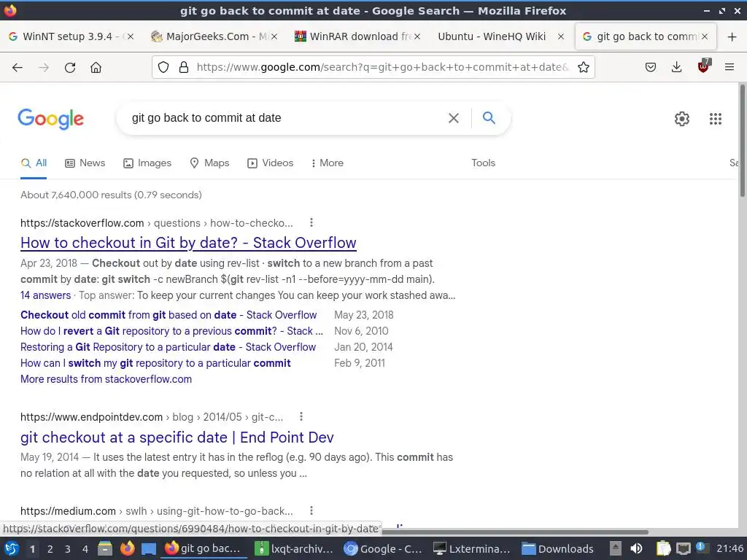Reload the current page
Screen dimensions: 747x560
click(x=70, y=68)
